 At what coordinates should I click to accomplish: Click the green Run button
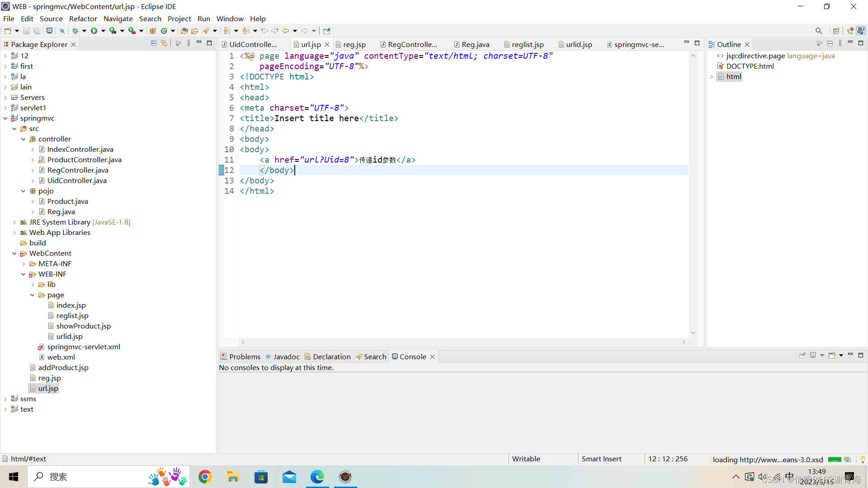coord(94,31)
